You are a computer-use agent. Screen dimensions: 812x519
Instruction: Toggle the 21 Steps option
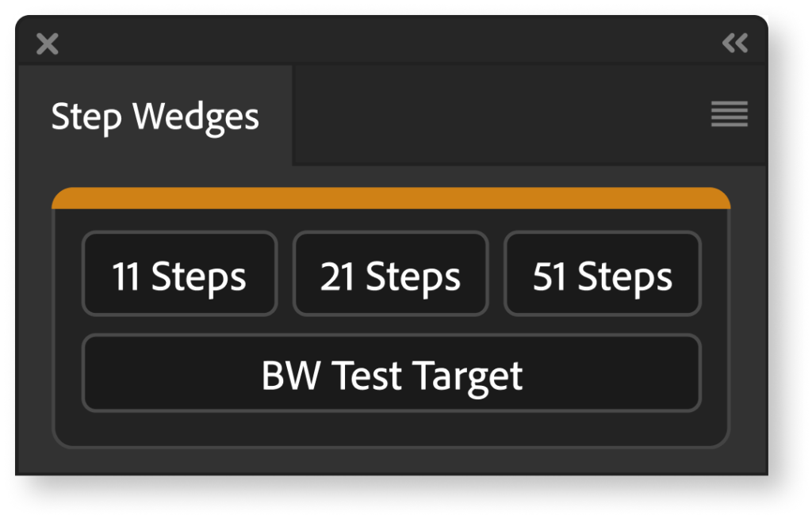tap(390, 274)
